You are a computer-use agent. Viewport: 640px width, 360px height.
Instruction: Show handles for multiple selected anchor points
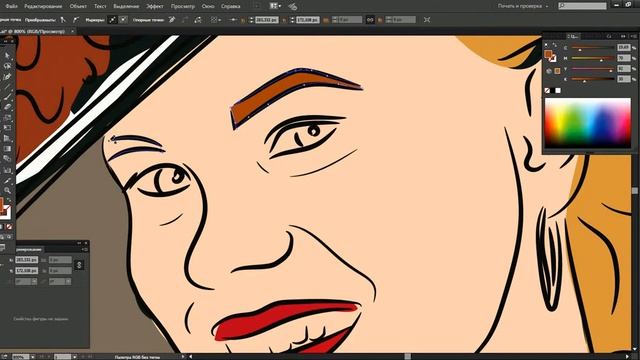pyautogui.click(x=112, y=20)
